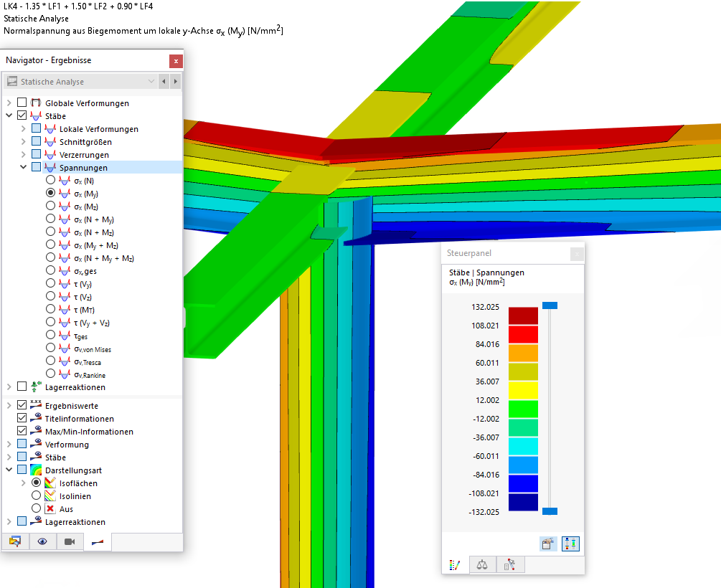Open the Steuerpanel filter tab
721x588 pixels.
click(509, 565)
